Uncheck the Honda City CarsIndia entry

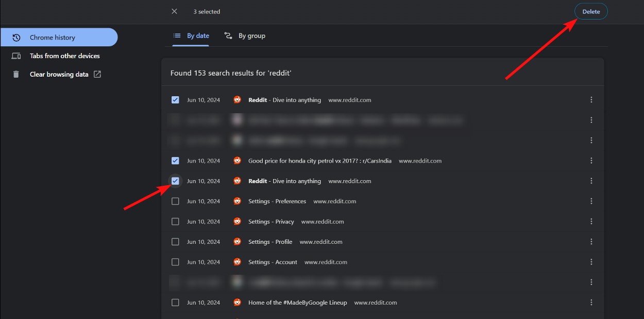175,161
